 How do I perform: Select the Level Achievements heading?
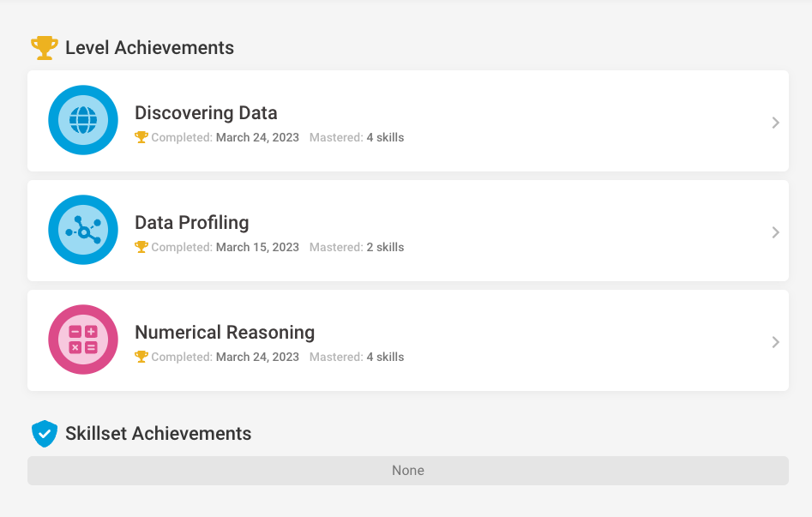point(150,48)
